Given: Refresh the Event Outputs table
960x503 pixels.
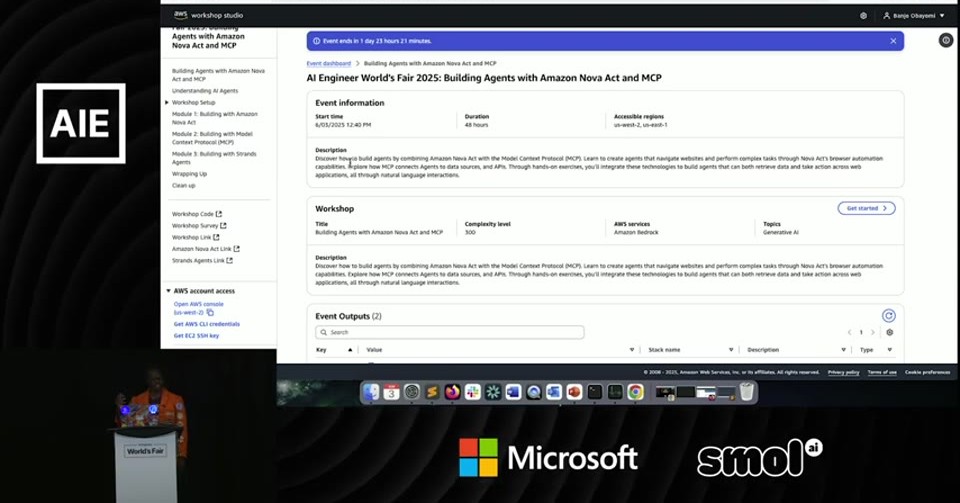Looking at the screenshot, I should pos(888,316).
